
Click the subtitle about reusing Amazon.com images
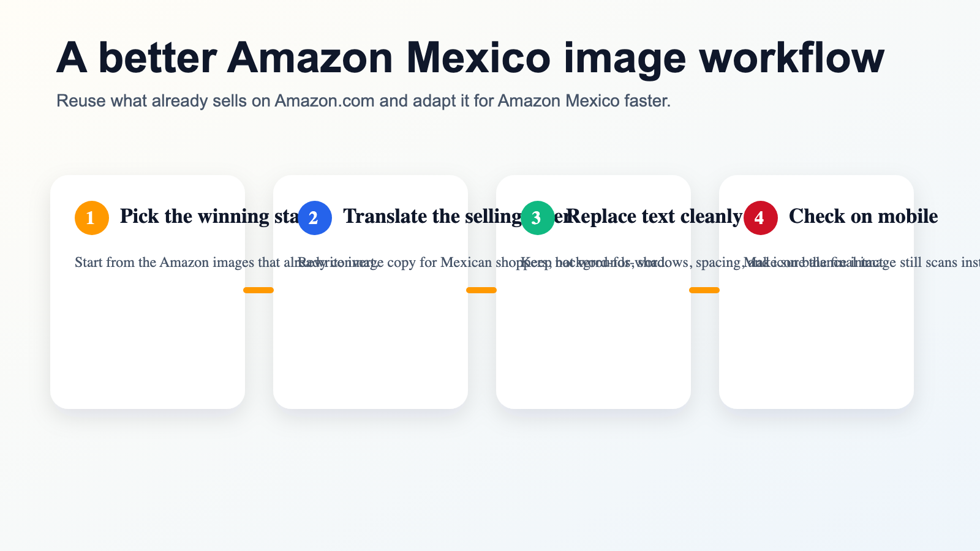tap(363, 100)
